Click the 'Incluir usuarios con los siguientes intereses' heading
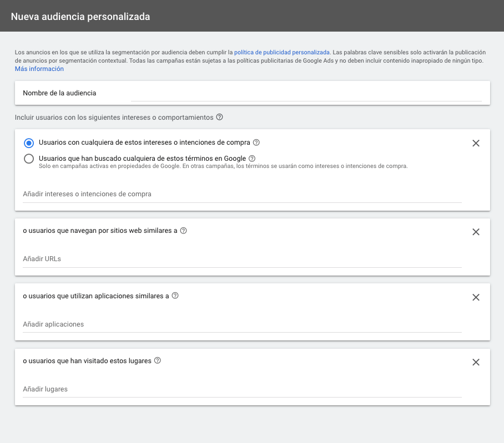This screenshot has height=443, width=504. click(x=114, y=118)
